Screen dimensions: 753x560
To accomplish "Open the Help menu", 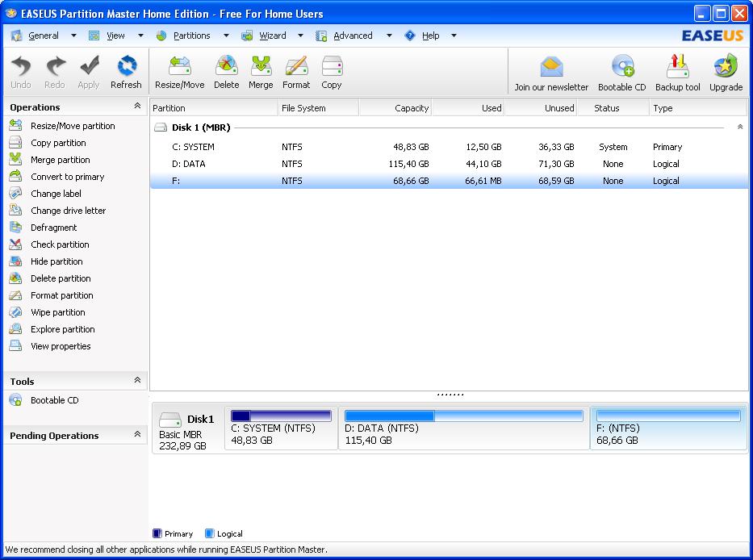I will (430, 36).
